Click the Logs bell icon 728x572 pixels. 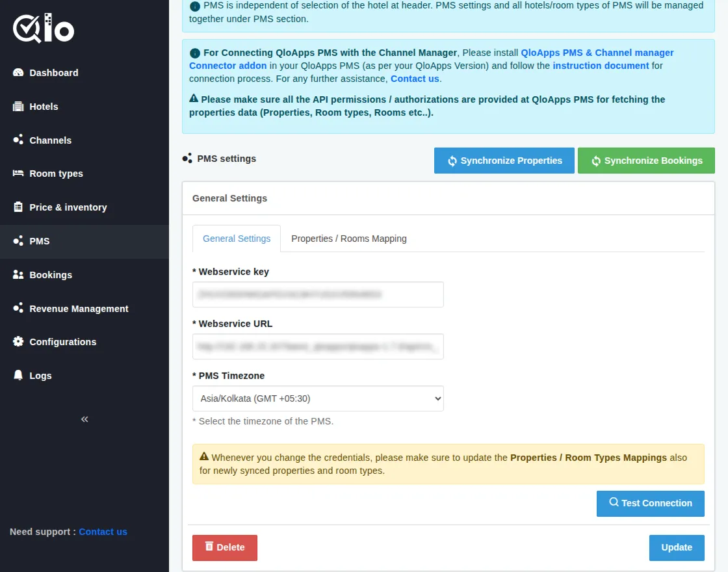(18, 375)
